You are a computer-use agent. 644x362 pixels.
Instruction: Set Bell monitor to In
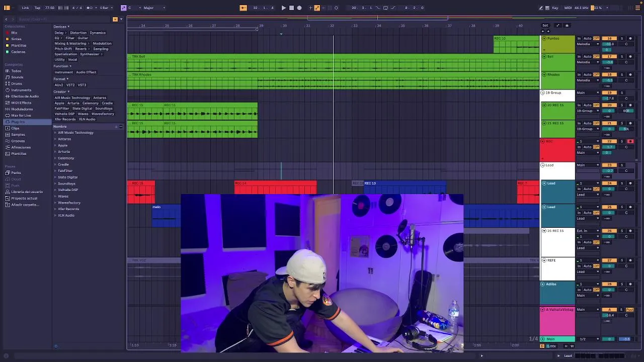[579, 56]
